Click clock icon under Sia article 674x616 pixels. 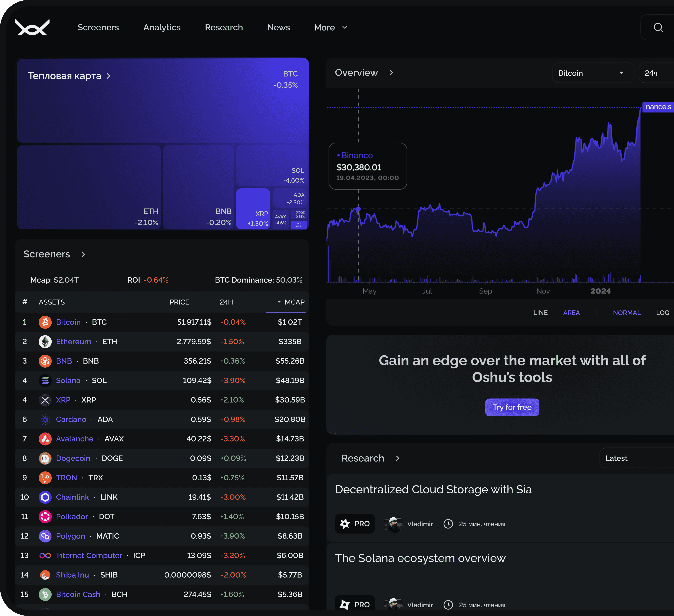(x=448, y=523)
